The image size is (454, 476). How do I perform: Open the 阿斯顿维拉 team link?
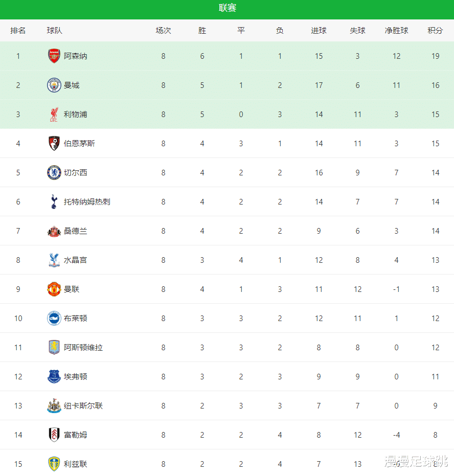(x=83, y=348)
